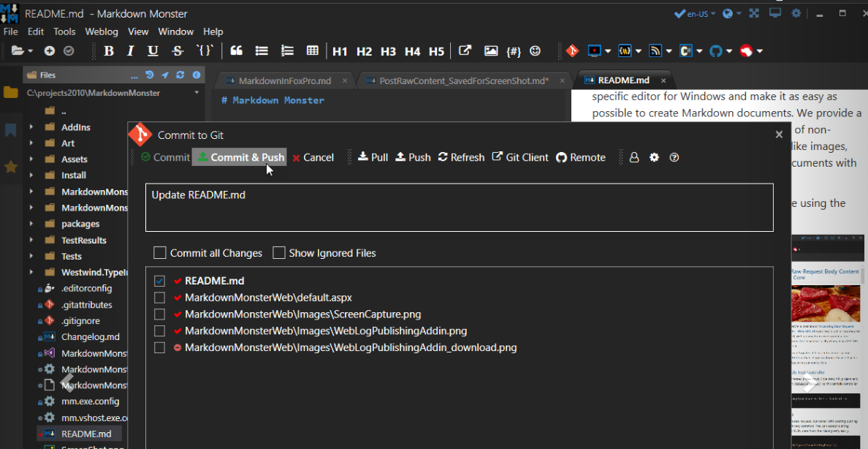This screenshot has height=449, width=868.
Task: Apply italic formatting
Action: (x=131, y=51)
